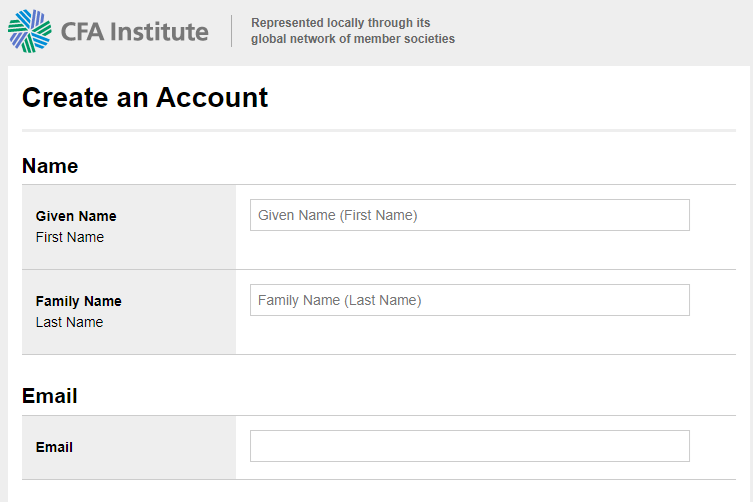Viewport: 753px width, 502px height.
Task: Click the First Name sublabel text
Action: tap(70, 237)
